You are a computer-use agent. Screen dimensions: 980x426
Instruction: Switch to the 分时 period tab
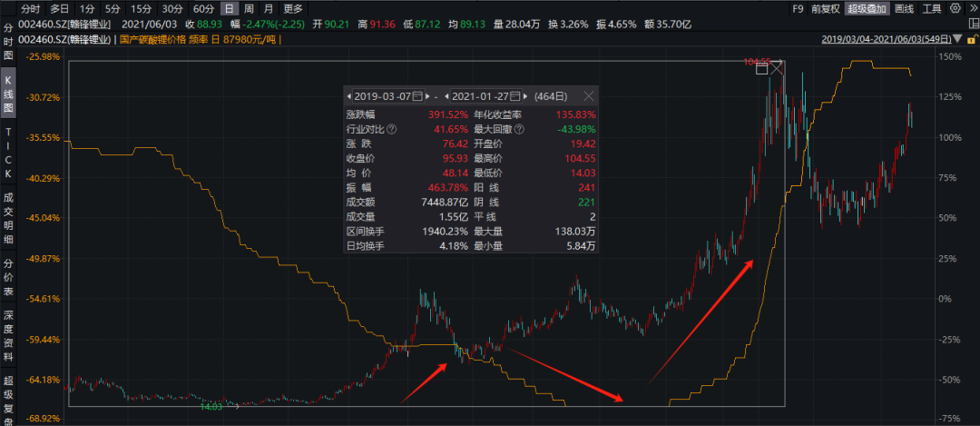point(31,9)
